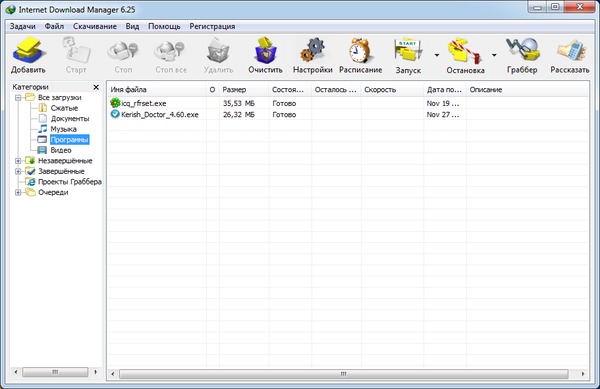The width and height of the screenshot is (600, 389).
Task: Open dropdown arrow next to Запуск
Action: click(x=437, y=55)
